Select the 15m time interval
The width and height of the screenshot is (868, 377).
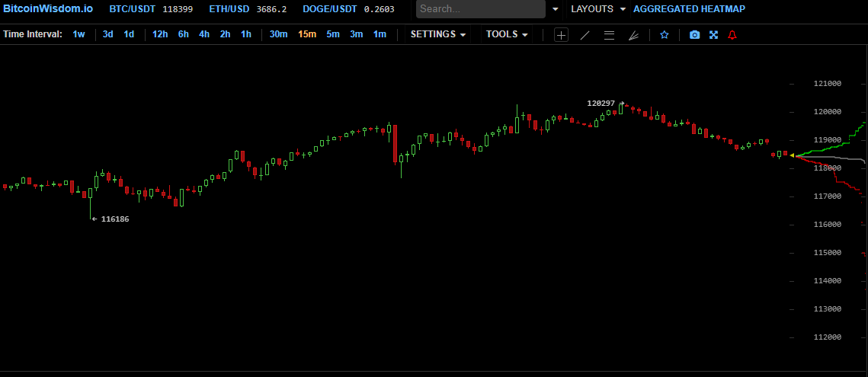tap(307, 34)
